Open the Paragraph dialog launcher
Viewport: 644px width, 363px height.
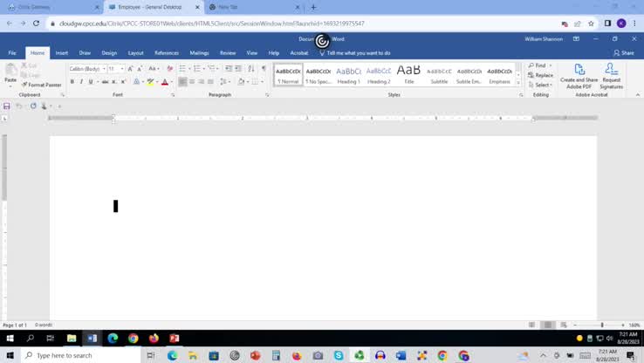267,95
